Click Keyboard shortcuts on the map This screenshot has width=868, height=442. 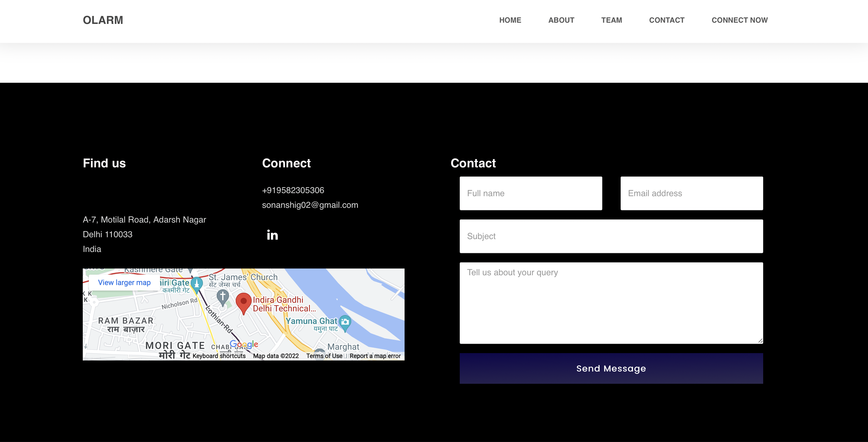click(219, 356)
